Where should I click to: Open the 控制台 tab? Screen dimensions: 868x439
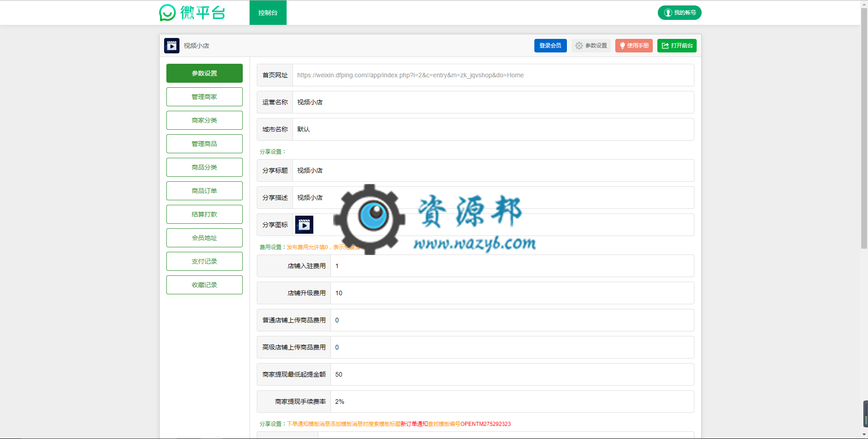point(268,13)
